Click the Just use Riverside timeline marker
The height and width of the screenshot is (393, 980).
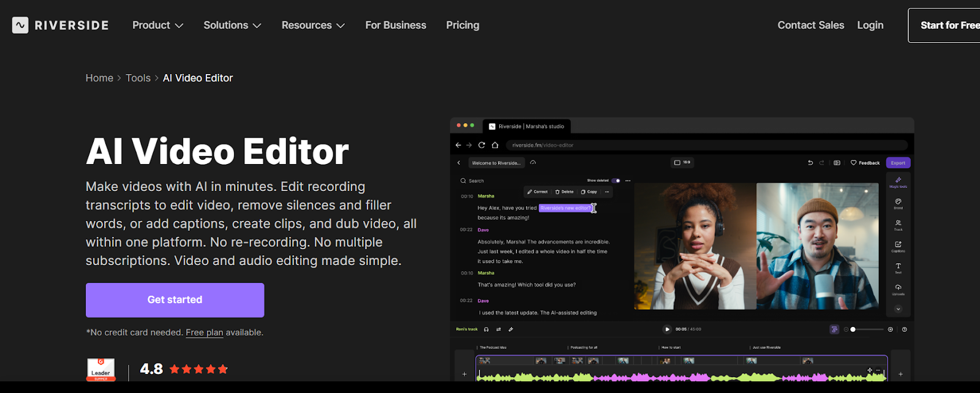tap(766, 347)
